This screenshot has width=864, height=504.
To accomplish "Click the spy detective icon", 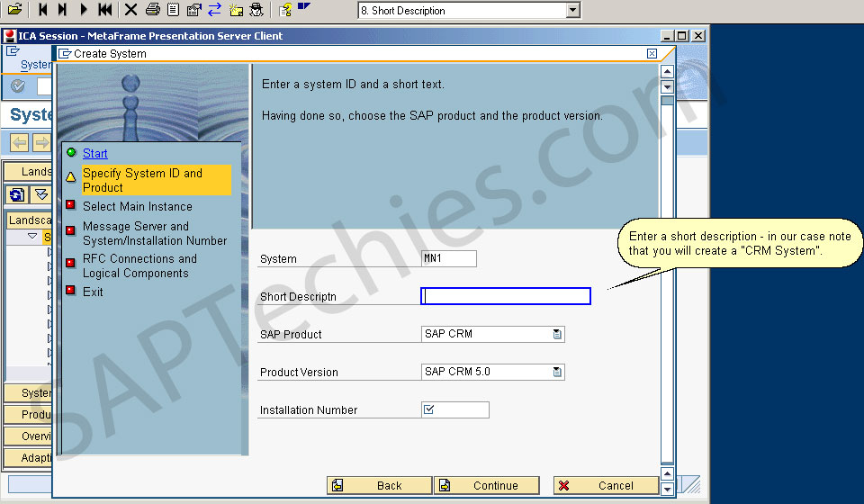I will pos(256,9).
